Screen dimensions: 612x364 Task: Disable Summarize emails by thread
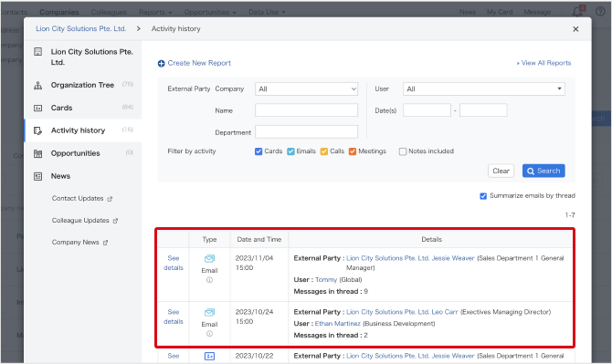[483, 196]
